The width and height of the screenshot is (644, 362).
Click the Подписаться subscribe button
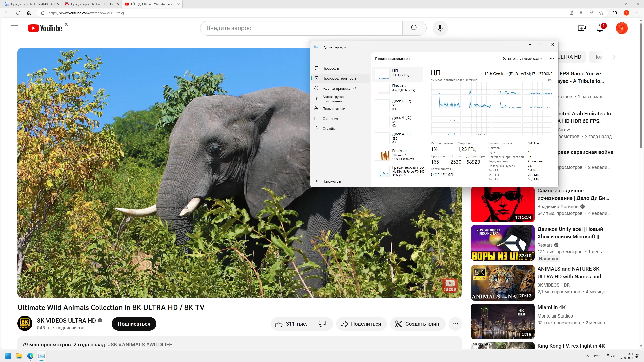(134, 324)
